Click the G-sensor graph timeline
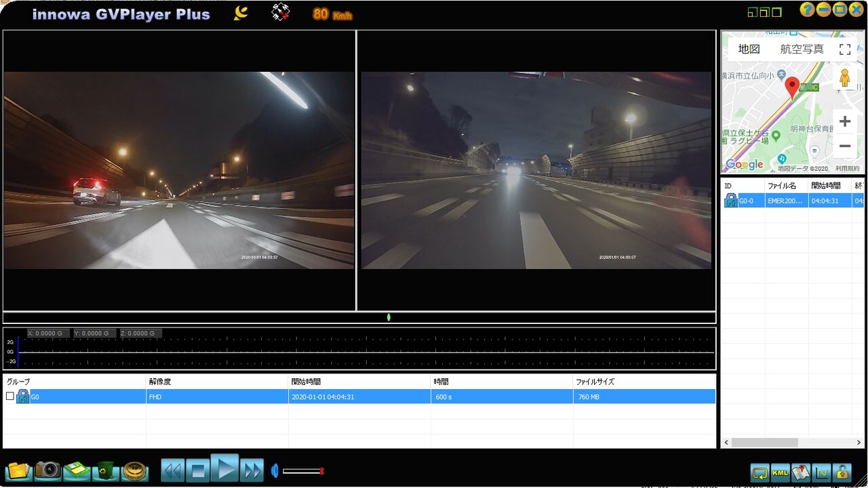This screenshot has height=488, width=868. tap(359, 349)
